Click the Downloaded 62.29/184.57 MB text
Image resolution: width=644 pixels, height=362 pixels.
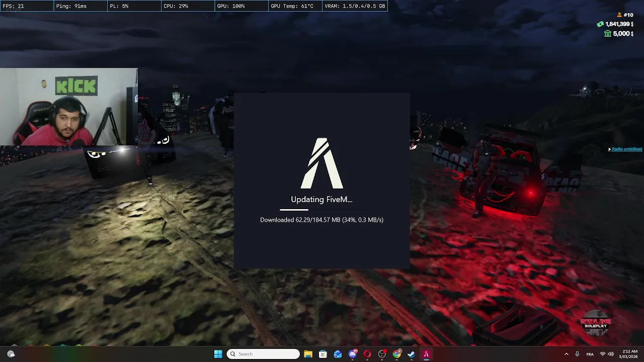(x=322, y=220)
